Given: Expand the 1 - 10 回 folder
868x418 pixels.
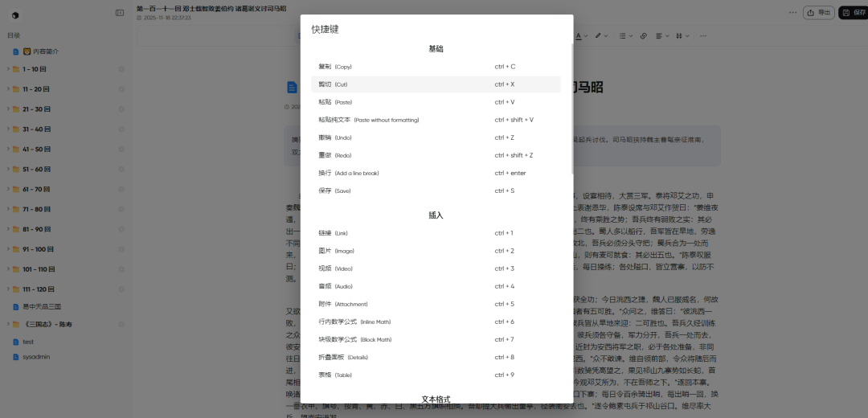Looking at the screenshot, I should click(x=8, y=69).
